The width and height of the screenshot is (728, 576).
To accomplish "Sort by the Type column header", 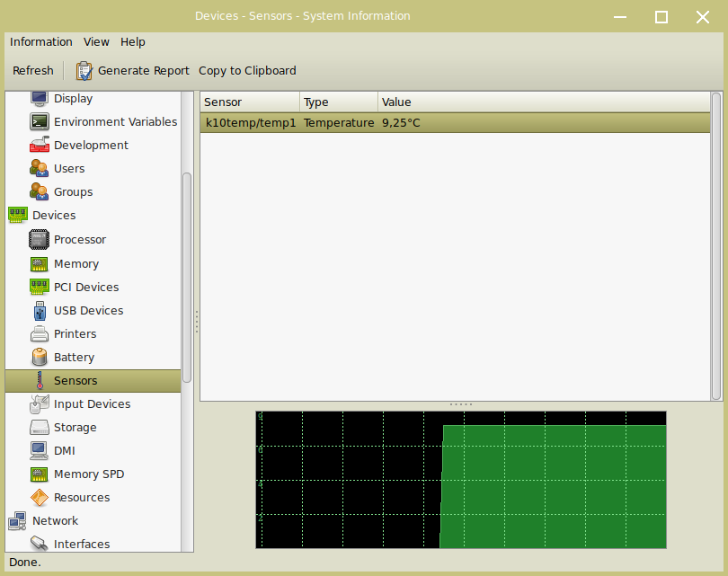I will (339, 102).
